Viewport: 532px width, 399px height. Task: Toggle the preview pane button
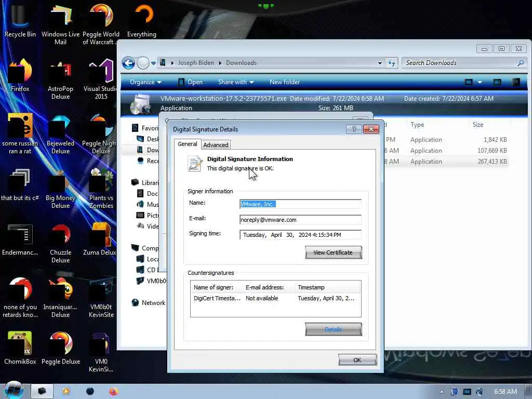[497, 82]
